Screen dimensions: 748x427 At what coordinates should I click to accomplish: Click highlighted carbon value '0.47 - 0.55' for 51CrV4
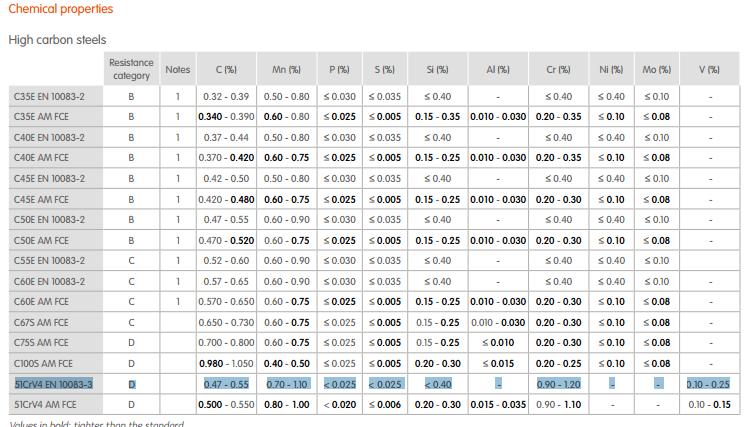point(226,384)
